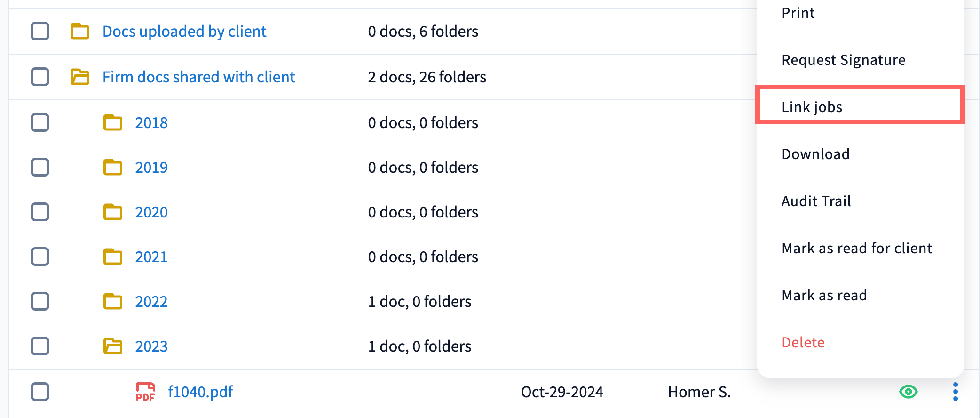The width and height of the screenshot is (980, 418).
Task: Open the three-dot menu for f1040.pdf
Action: click(955, 392)
